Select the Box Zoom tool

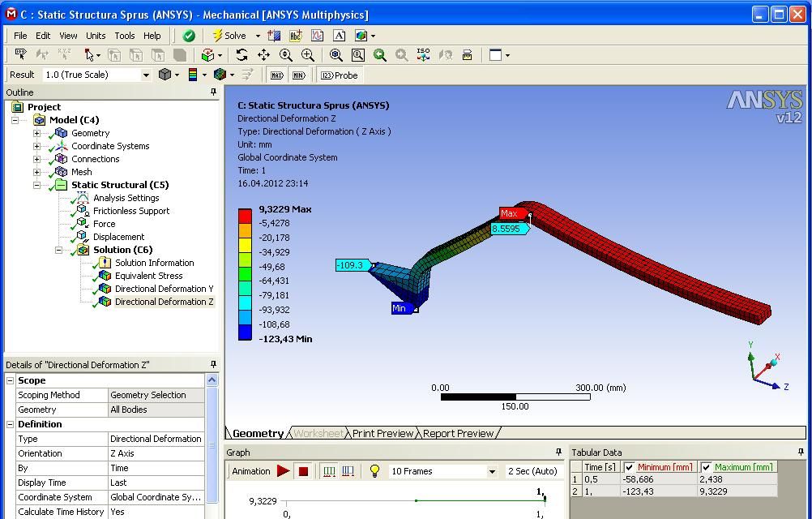308,55
